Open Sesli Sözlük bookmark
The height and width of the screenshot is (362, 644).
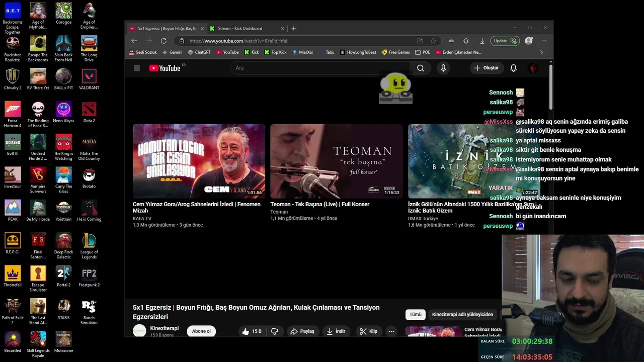pyautogui.click(x=143, y=52)
